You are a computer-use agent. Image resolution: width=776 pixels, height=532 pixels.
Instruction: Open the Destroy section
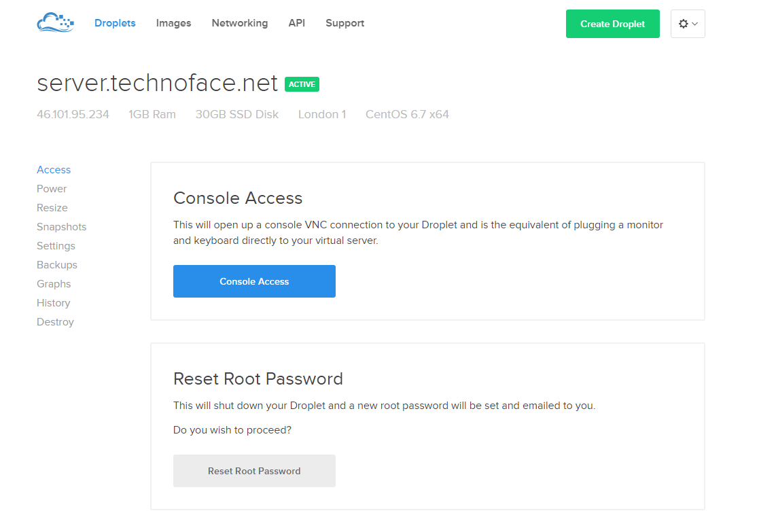55,322
